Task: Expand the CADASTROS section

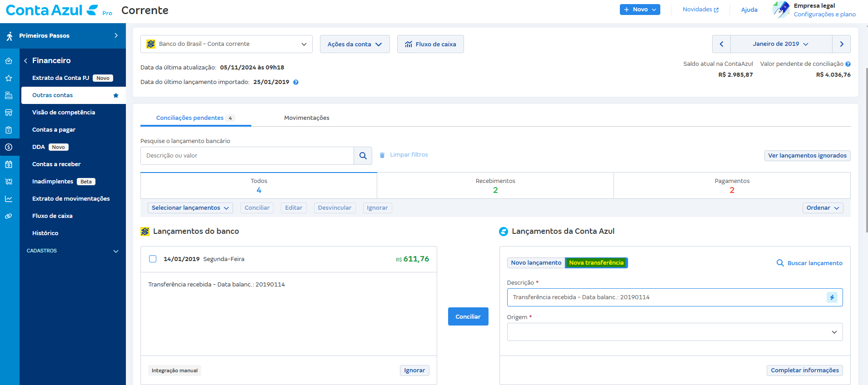Action: (72, 251)
